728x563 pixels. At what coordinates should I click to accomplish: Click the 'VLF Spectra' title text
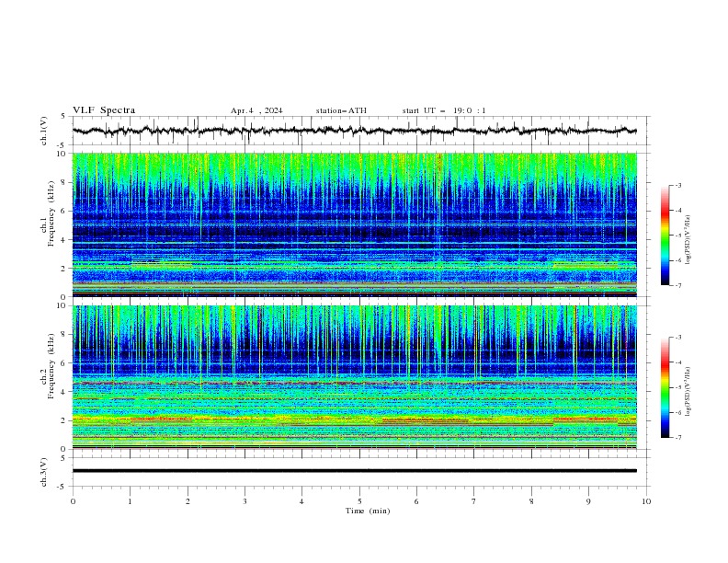(x=104, y=110)
